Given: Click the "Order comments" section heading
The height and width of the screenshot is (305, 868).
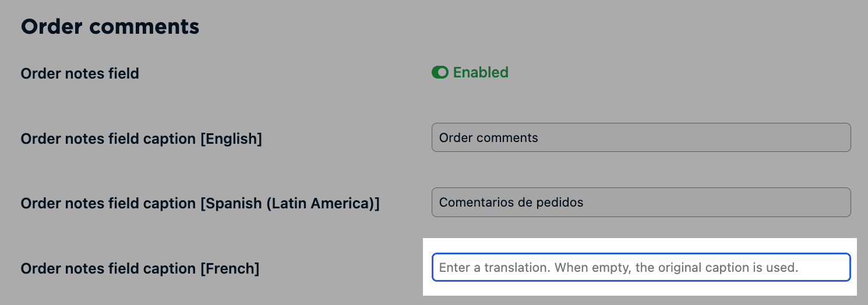Looking at the screenshot, I should [110, 27].
